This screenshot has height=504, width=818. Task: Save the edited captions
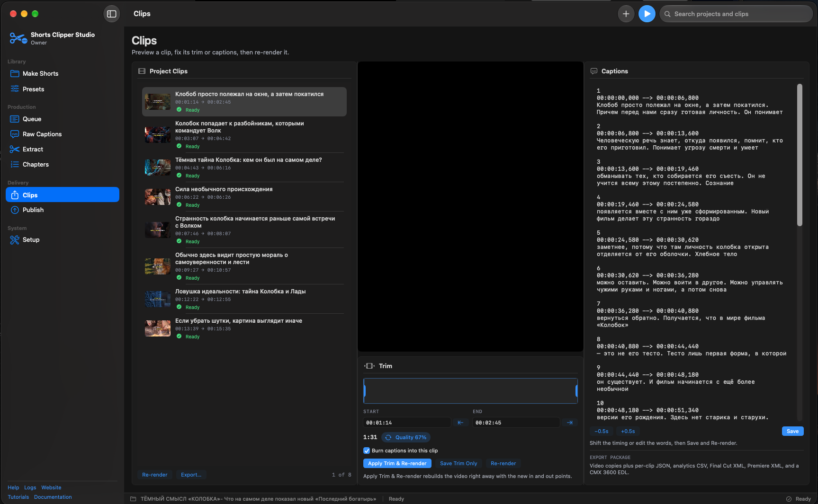[x=792, y=431]
